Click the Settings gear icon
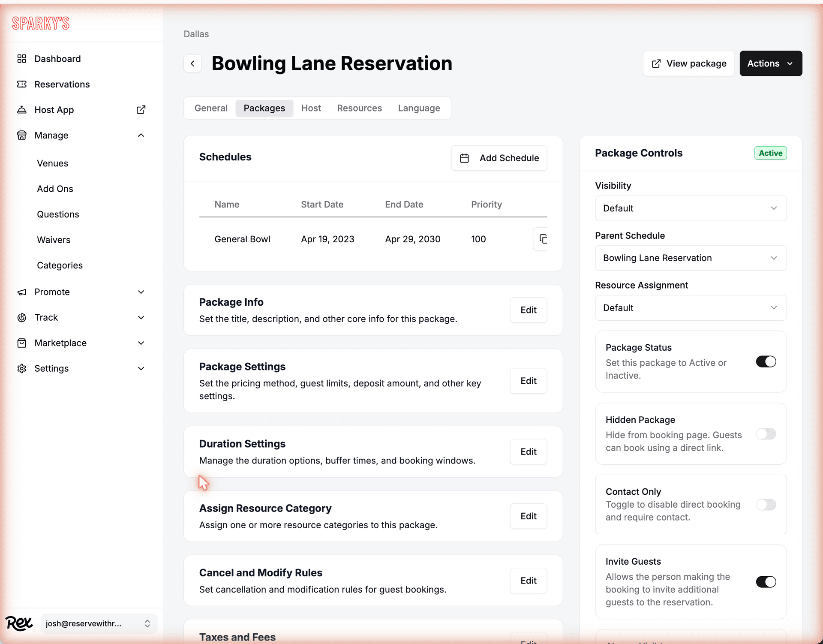 (22, 368)
